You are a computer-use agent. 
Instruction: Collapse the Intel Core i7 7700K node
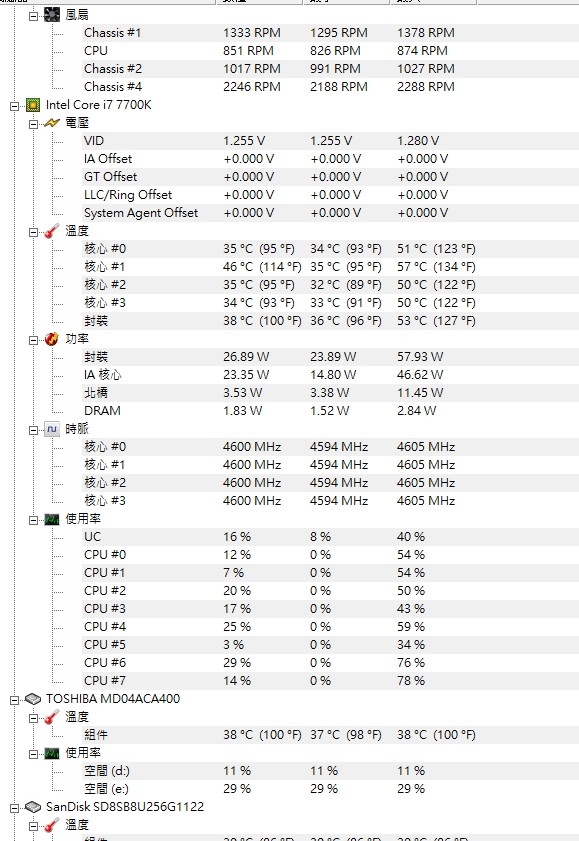(15, 106)
